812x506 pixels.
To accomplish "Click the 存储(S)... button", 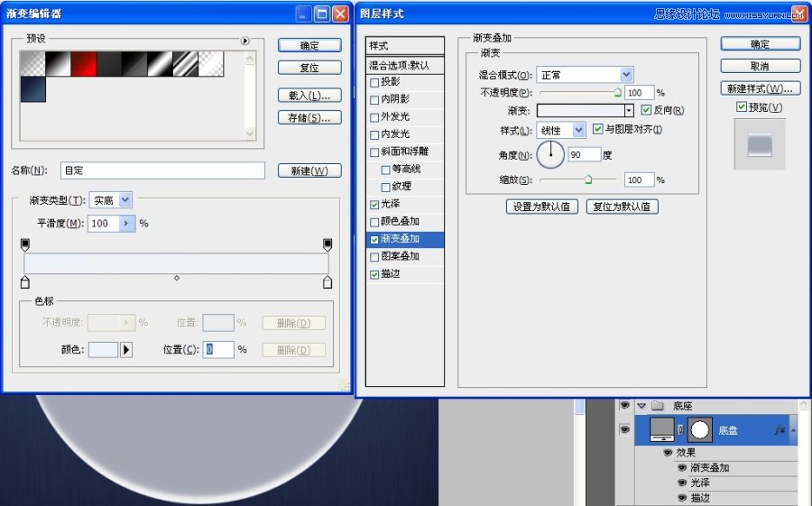I will 309,117.
